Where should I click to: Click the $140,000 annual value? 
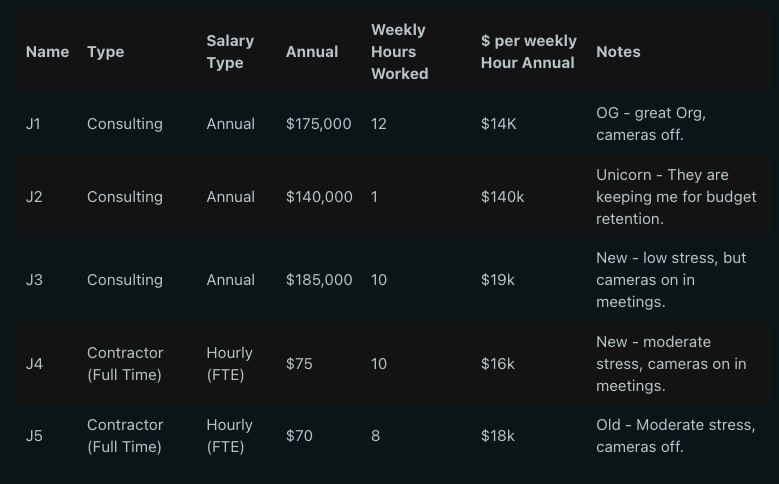point(319,197)
